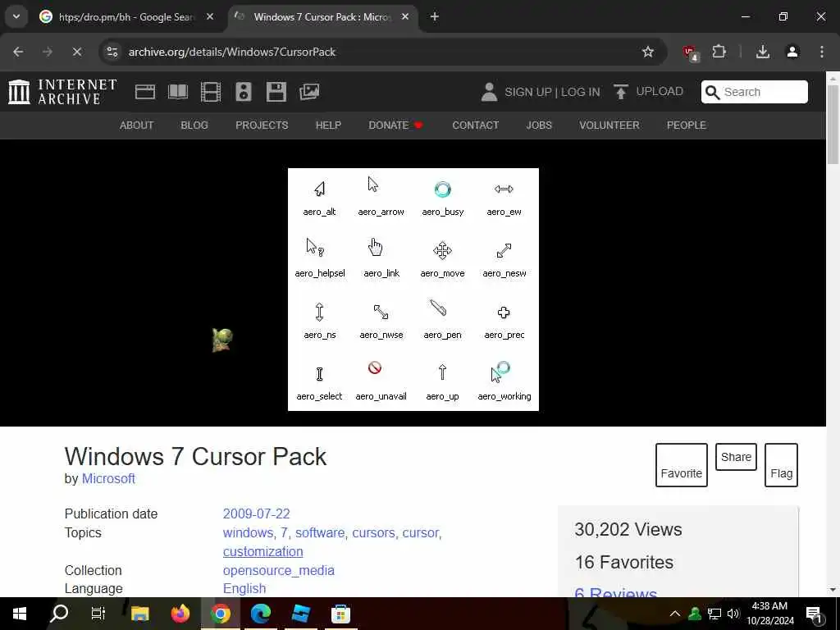Open the PEOPLE menu item
840x630 pixels.
687,126
